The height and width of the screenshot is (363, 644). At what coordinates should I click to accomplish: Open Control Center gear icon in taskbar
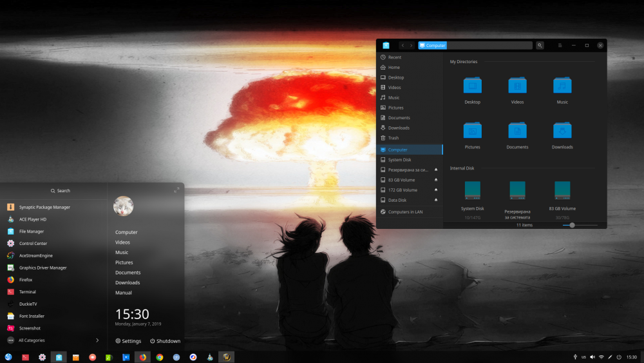(x=42, y=357)
